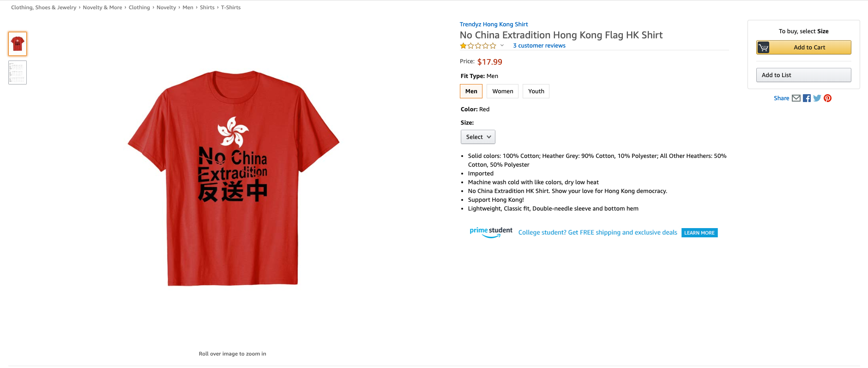Share the shirt on Twitter

click(x=817, y=98)
